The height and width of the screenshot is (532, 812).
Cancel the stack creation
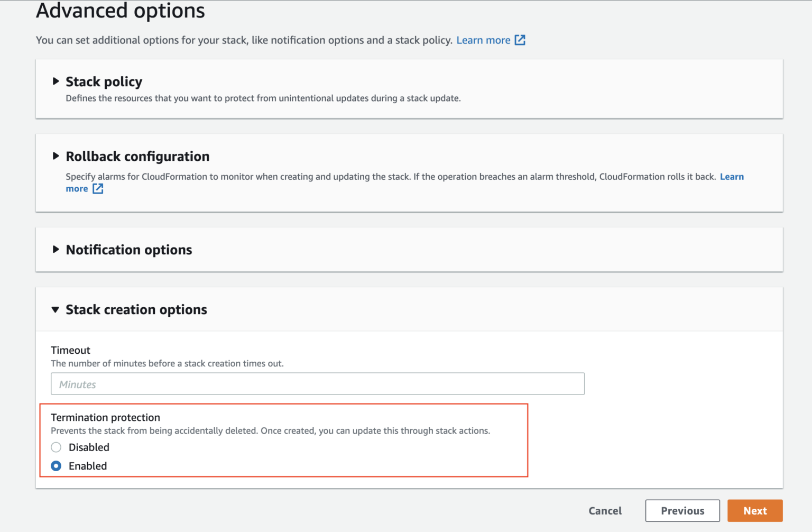(605, 510)
